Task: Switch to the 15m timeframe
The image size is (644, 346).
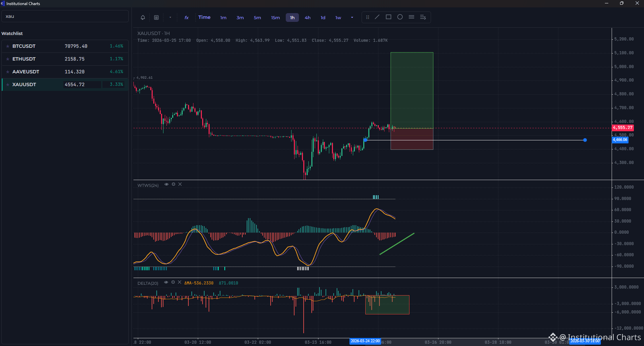Action: pyautogui.click(x=275, y=18)
